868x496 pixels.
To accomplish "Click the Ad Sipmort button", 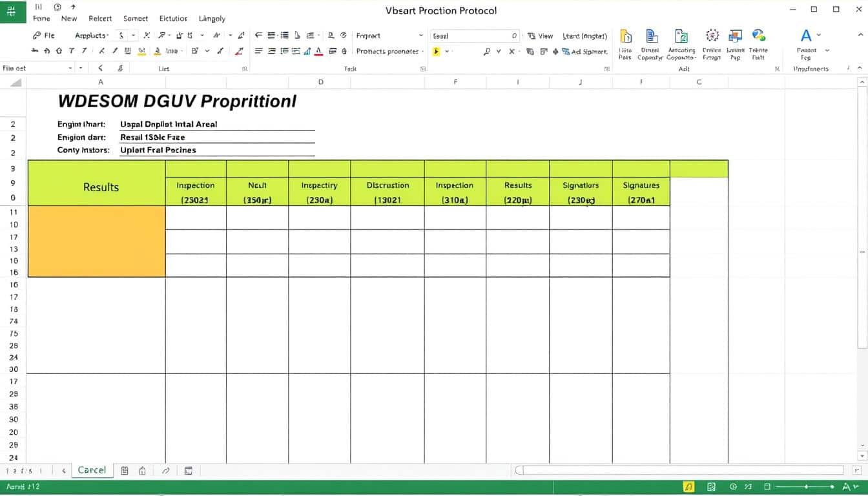I will (584, 51).
